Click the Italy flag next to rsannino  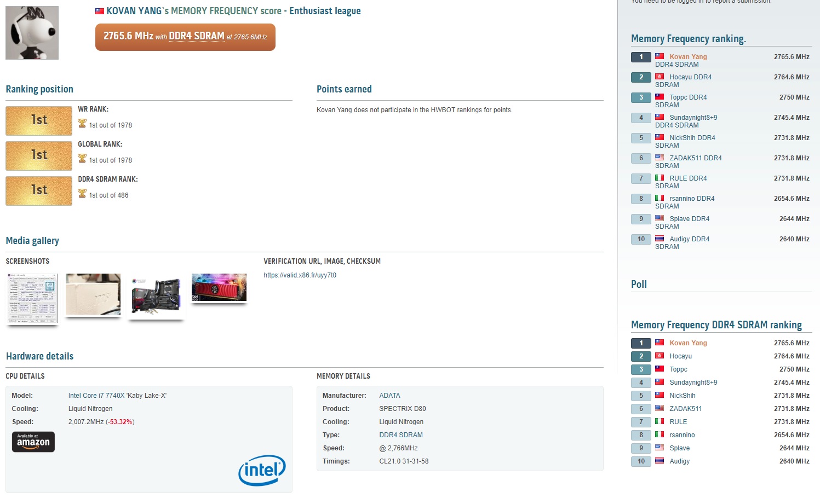point(660,198)
